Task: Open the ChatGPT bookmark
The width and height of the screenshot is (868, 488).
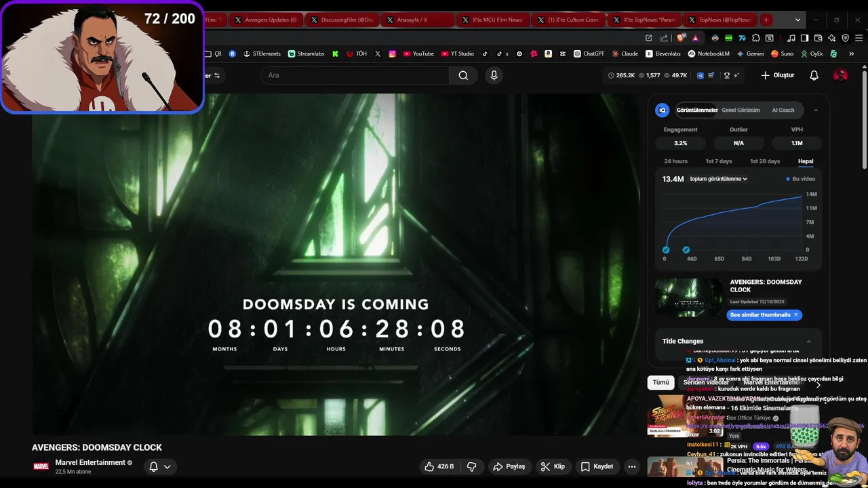Action: coord(589,54)
